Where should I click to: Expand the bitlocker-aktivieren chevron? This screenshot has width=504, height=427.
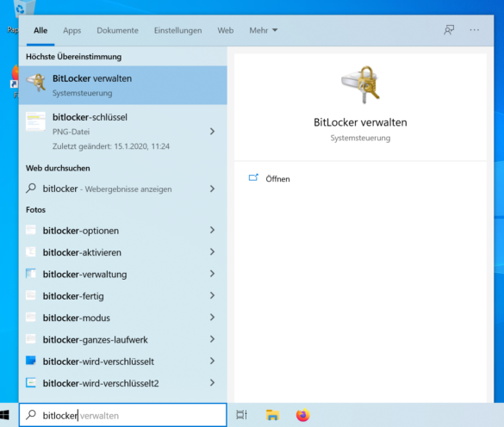click(x=212, y=252)
